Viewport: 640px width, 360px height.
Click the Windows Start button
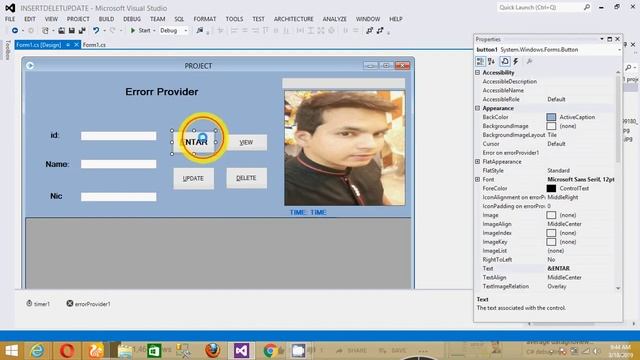pyautogui.click(x=11, y=351)
